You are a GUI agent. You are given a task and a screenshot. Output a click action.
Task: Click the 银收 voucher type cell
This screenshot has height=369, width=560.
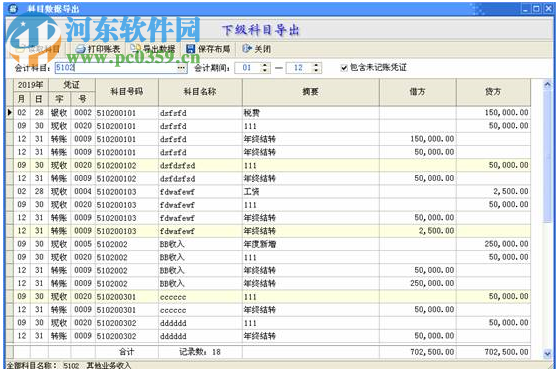59,113
